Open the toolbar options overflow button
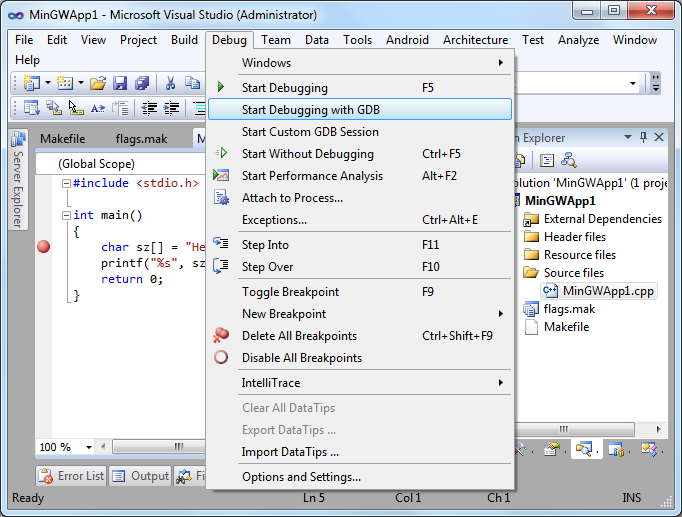 655,83
